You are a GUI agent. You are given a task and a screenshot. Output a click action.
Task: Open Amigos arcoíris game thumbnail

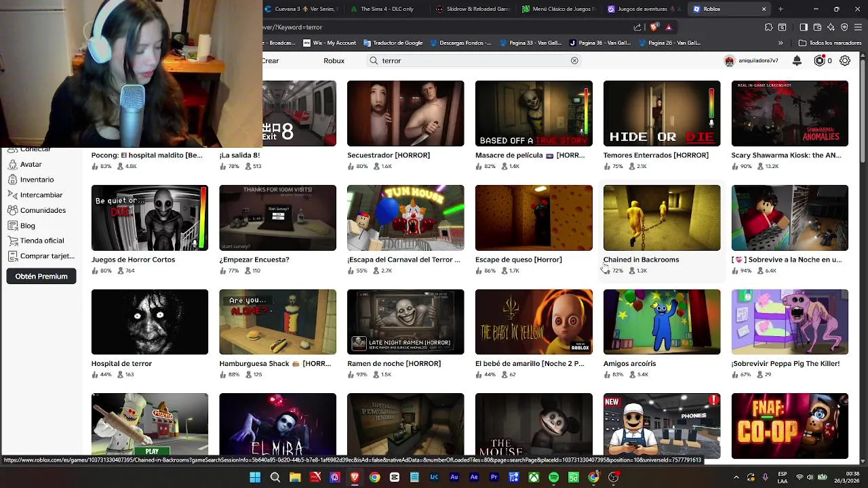662,322
